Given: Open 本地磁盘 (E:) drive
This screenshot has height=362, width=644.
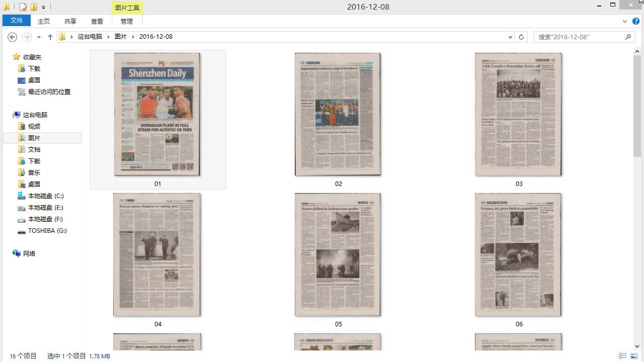Looking at the screenshot, I should pos(46,208).
